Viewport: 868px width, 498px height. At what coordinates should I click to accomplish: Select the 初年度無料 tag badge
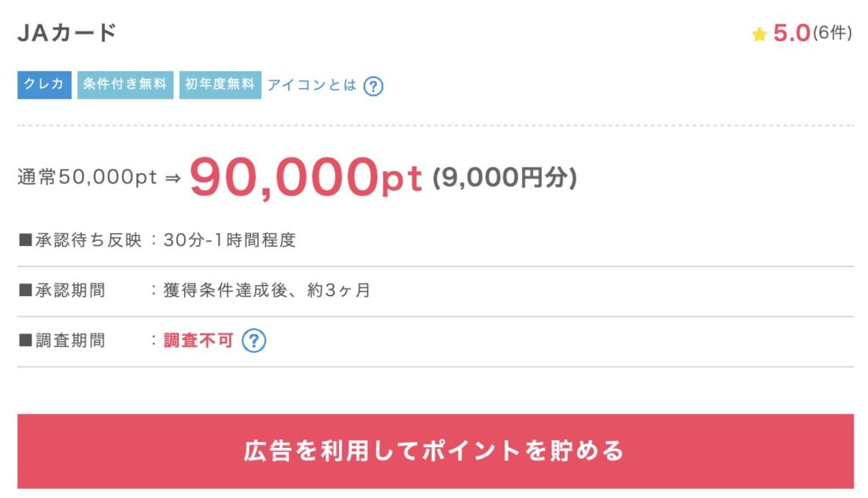[x=220, y=85]
